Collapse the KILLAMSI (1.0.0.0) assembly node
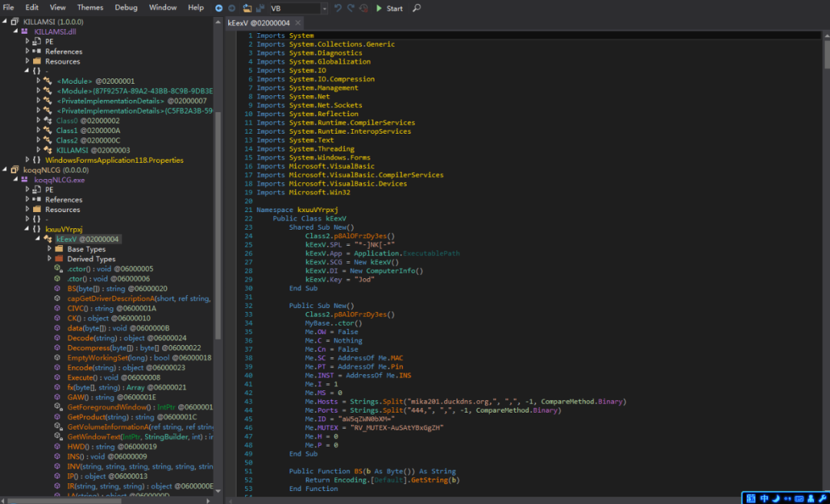This screenshot has height=504, width=830. tap(5, 22)
